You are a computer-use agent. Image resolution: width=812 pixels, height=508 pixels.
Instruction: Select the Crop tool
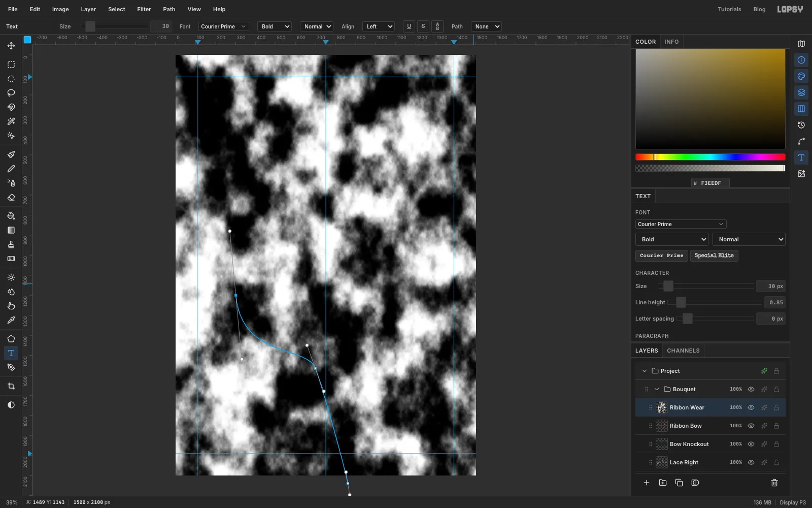tap(11, 386)
